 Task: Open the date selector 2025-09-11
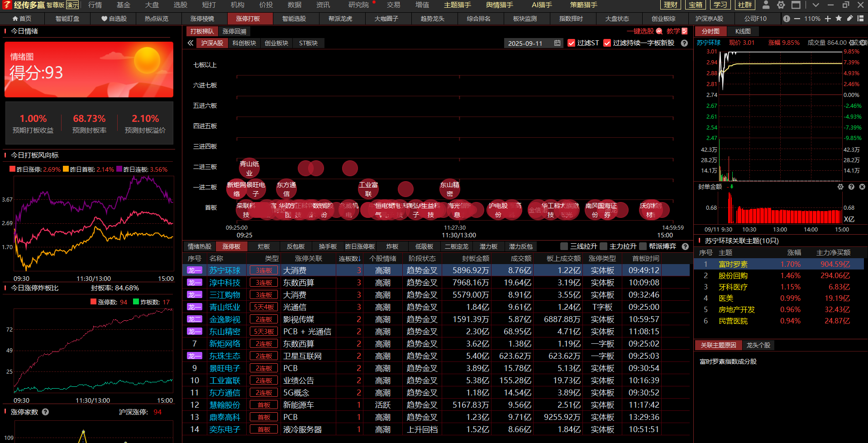click(x=534, y=43)
